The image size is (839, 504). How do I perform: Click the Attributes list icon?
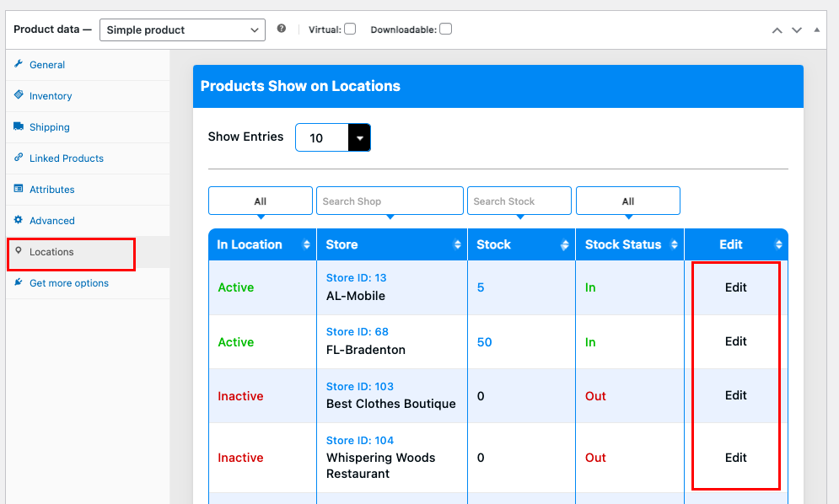point(19,188)
